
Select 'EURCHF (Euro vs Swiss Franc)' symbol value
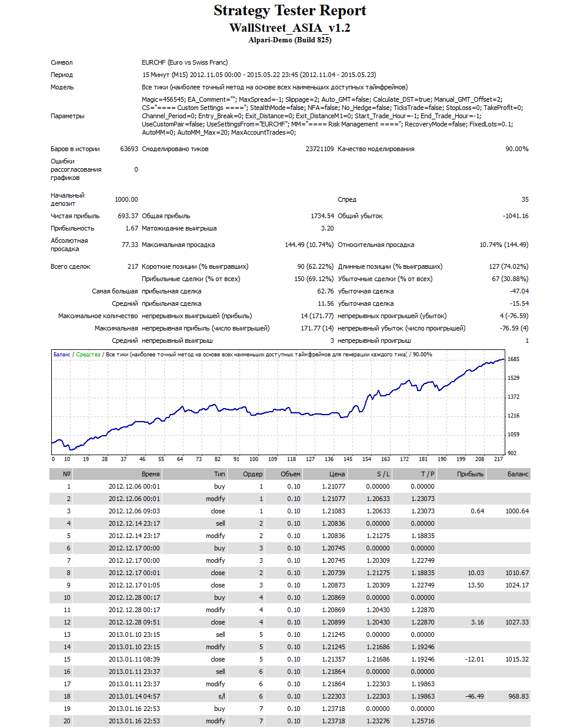185,62
